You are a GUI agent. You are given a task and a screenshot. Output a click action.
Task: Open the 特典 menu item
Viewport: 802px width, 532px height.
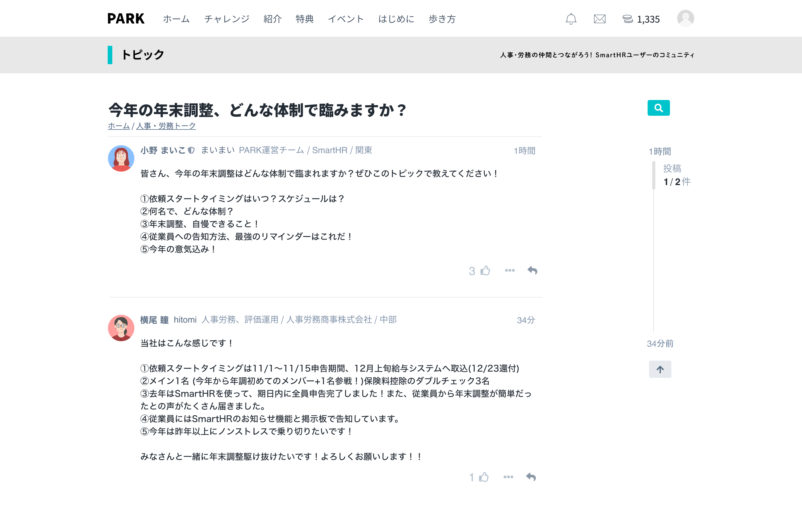[304, 19]
